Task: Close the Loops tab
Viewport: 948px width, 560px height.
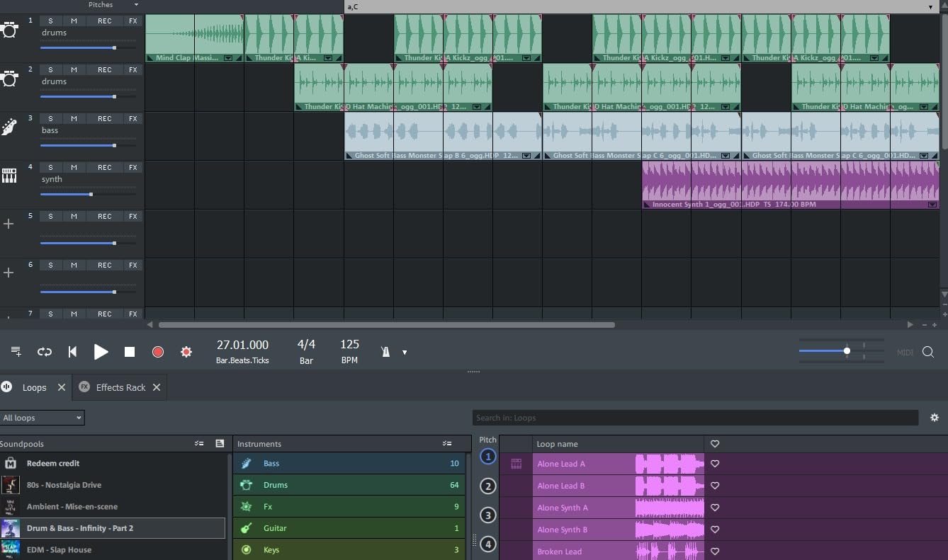Action: [x=62, y=387]
